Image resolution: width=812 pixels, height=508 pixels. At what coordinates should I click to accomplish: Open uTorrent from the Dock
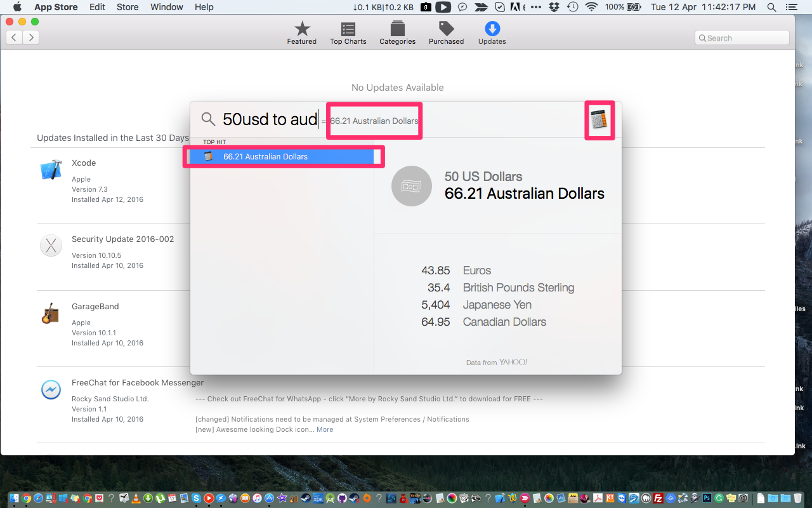(x=160, y=498)
